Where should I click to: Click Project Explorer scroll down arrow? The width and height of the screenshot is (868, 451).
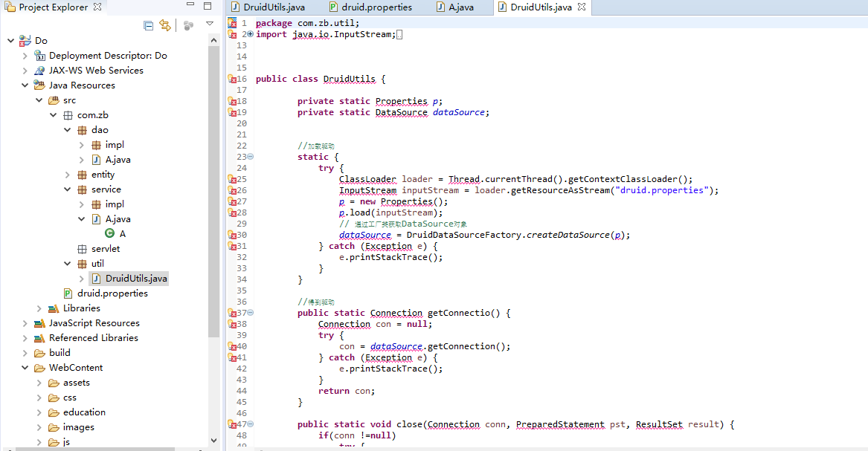click(x=214, y=441)
